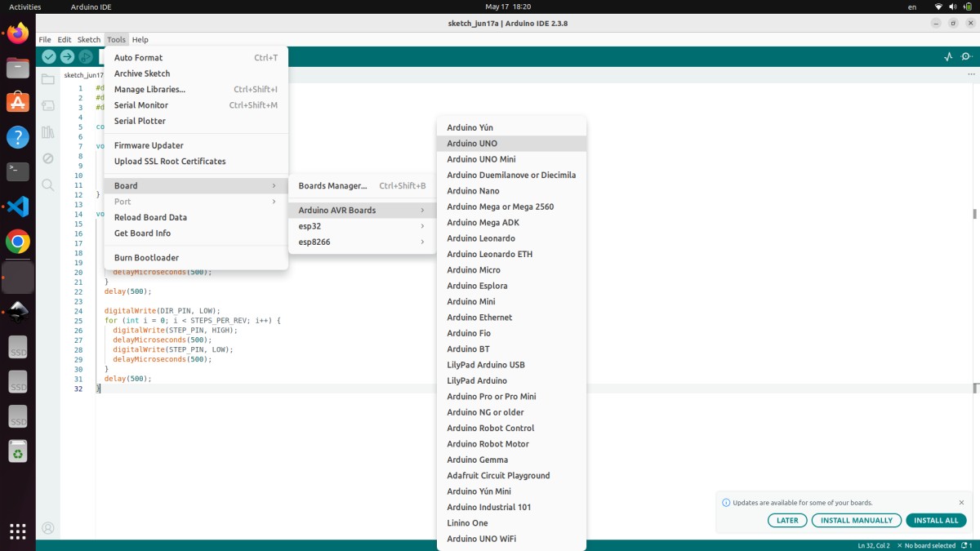
Task: Select Manage Libraries... menu entry
Action: pos(196,90)
